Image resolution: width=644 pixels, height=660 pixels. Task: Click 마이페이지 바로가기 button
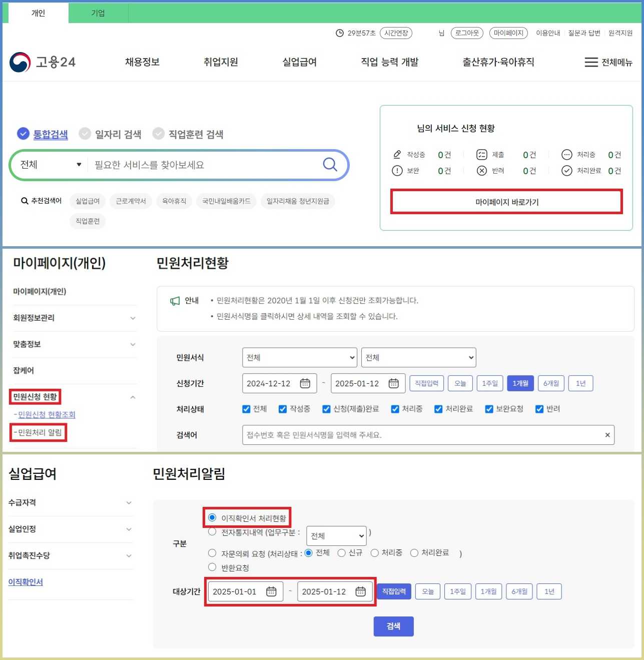(506, 202)
